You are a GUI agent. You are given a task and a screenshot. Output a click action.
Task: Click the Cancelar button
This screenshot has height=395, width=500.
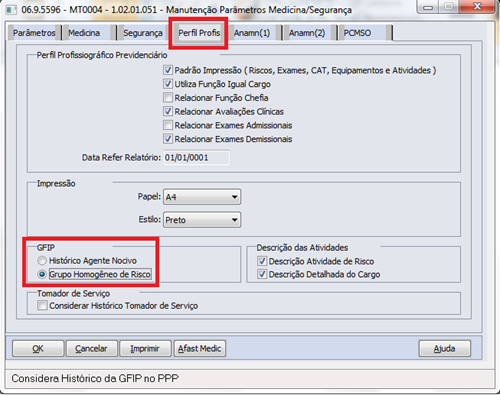[92, 349]
